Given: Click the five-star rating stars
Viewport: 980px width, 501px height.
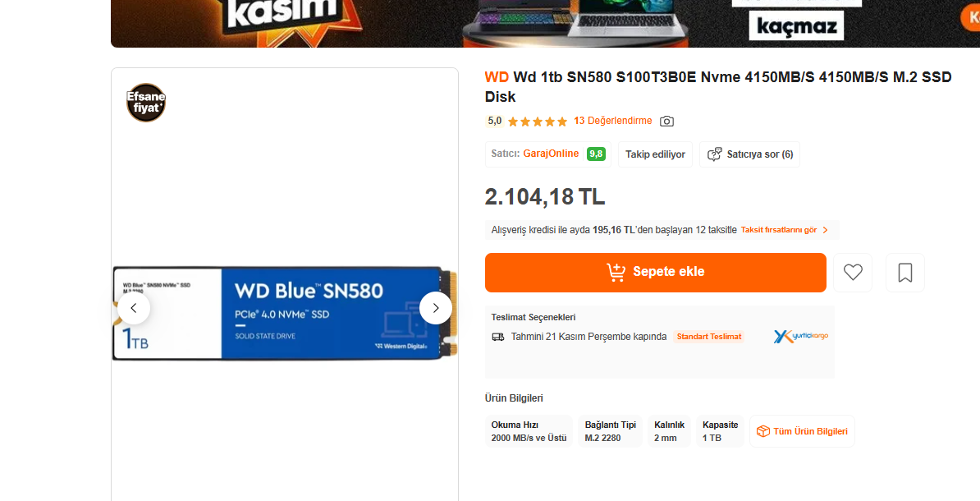Looking at the screenshot, I should (x=538, y=122).
